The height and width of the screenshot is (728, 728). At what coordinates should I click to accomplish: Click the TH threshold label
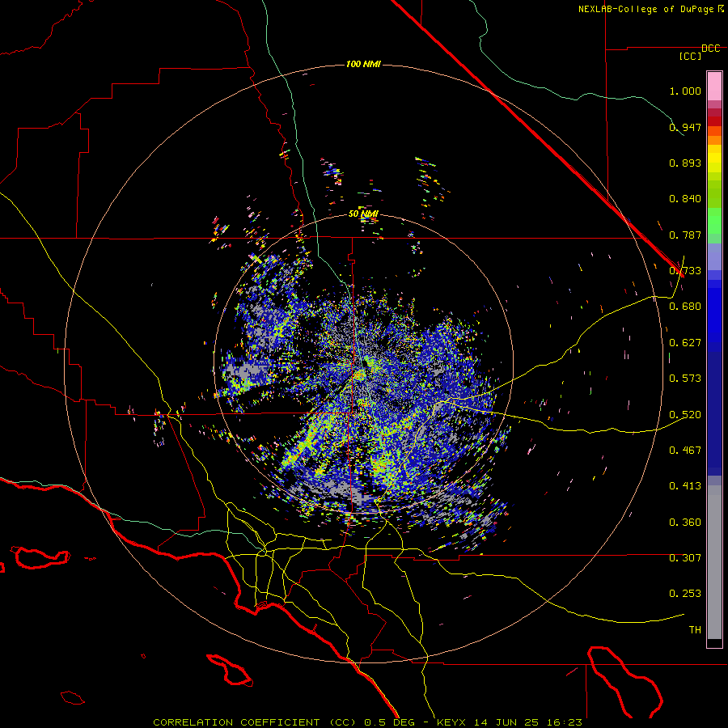695,630
